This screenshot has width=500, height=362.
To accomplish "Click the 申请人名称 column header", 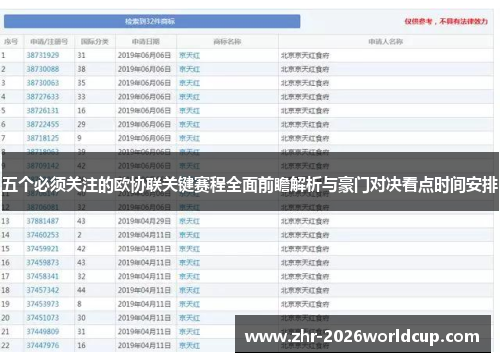I will point(386,42).
